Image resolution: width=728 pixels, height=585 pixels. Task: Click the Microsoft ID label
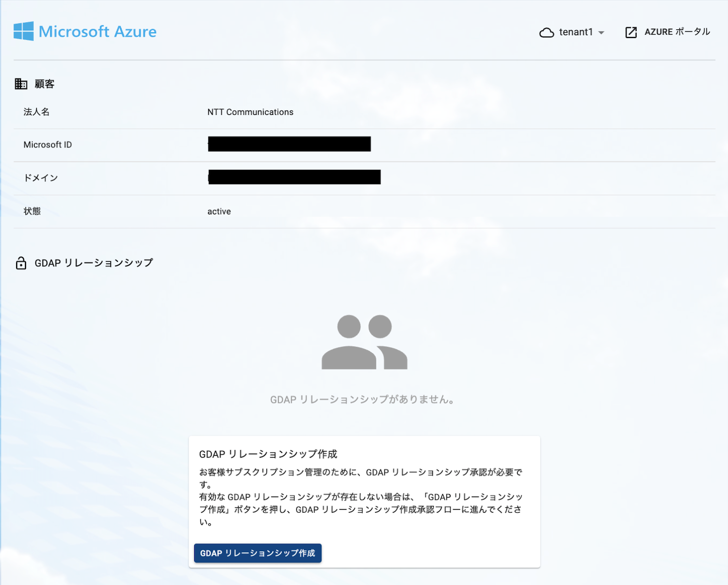point(48,145)
